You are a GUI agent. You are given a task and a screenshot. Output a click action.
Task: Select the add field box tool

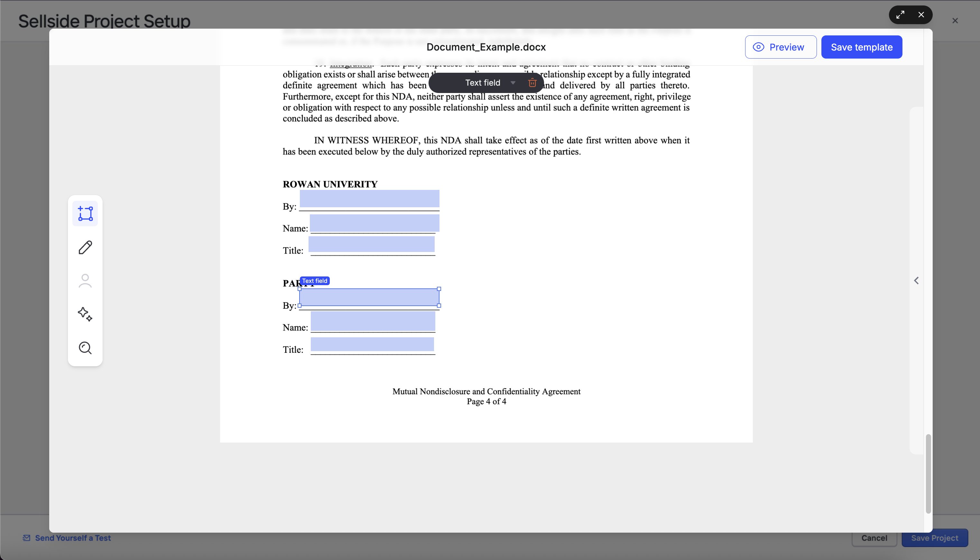85,213
